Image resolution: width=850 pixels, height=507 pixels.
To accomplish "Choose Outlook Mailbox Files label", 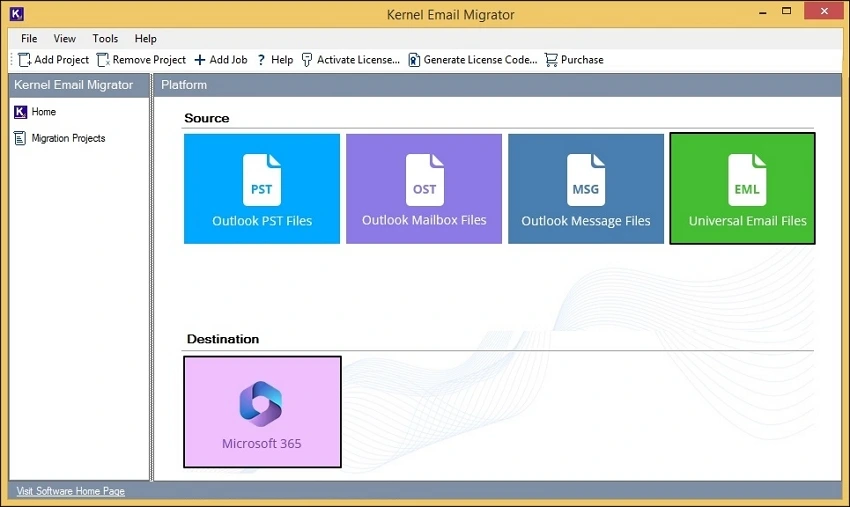I will 424,220.
